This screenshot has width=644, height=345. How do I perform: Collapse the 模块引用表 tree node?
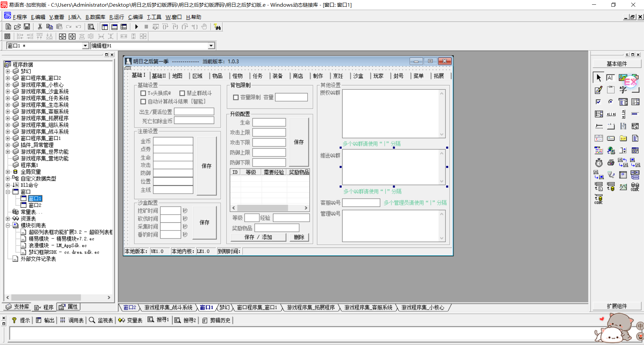point(8,225)
